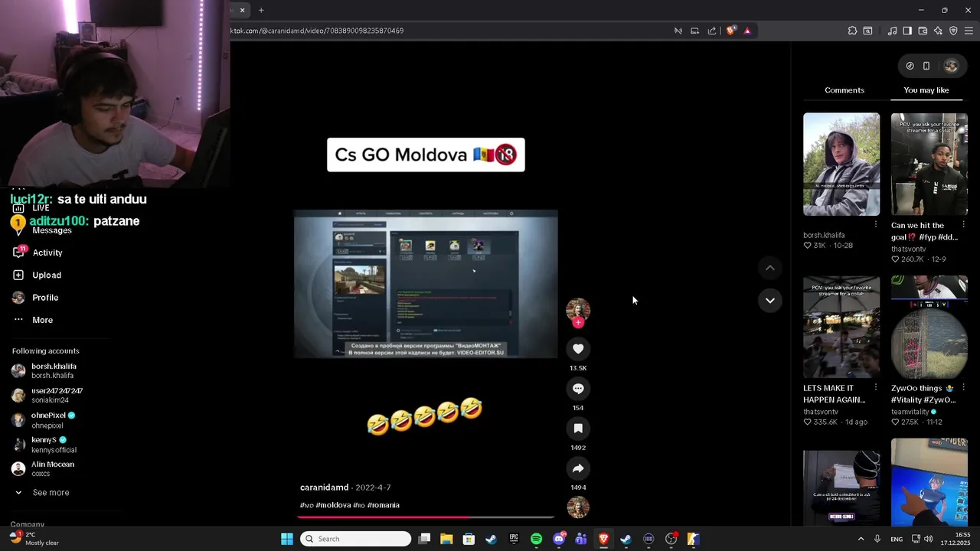This screenshot has width=980, height=551.
Task: Switch to the You may like tab
Action: click(926, 90)
